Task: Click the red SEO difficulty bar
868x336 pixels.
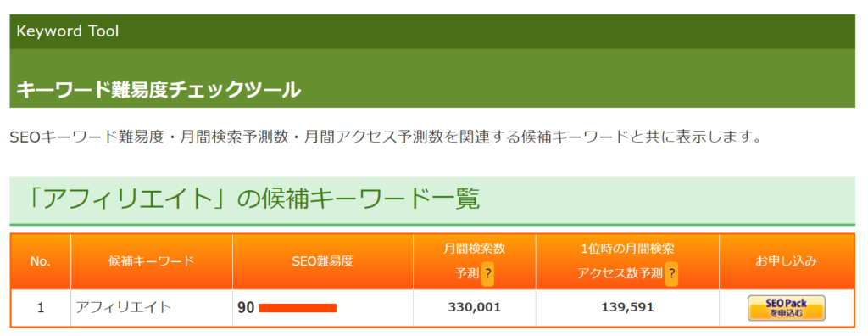Action: pos(298,308)
